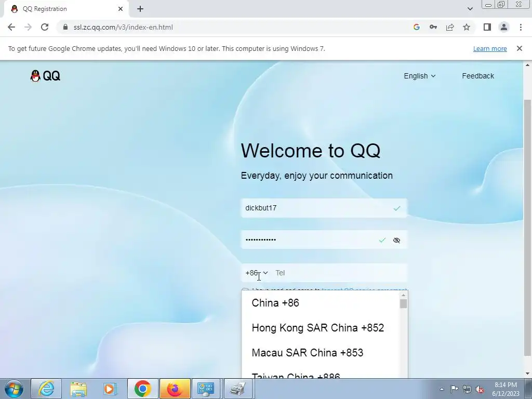Click the address bar URL
This screenshot has height=399, width=532.
123,27
